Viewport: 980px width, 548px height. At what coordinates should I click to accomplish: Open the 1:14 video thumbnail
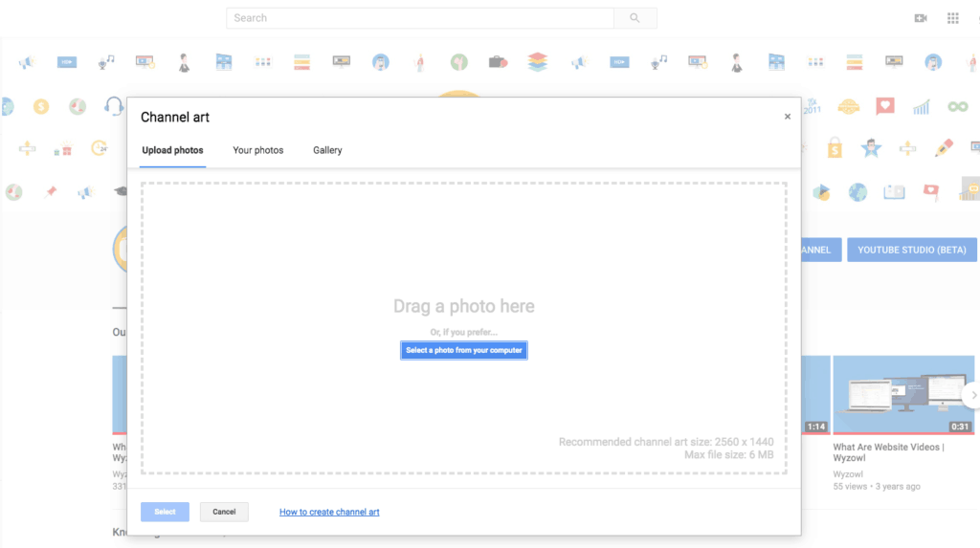click(815, 394)
